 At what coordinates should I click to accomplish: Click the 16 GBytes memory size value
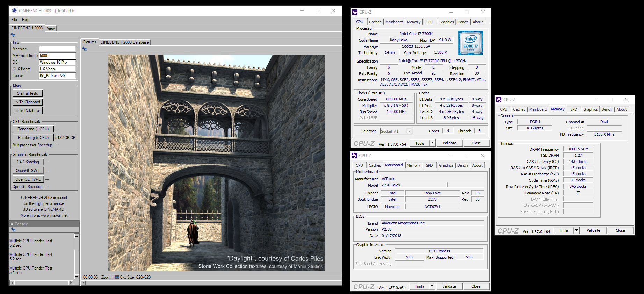(x=535, y=128)
